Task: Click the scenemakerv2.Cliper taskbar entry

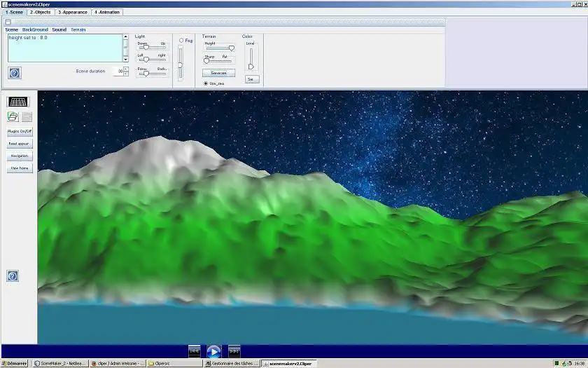Action: click(288, 364)
